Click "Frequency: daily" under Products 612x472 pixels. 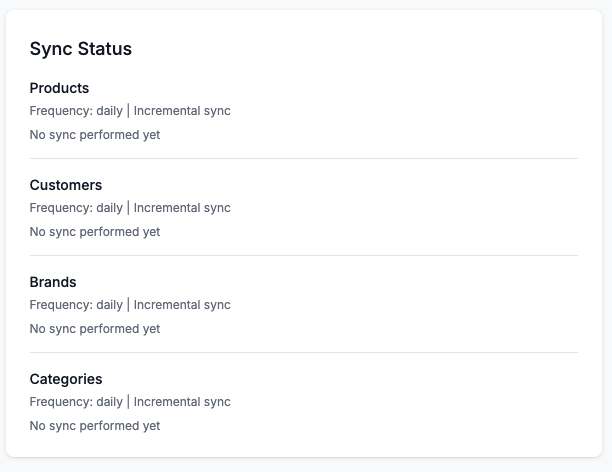point(76,111)
